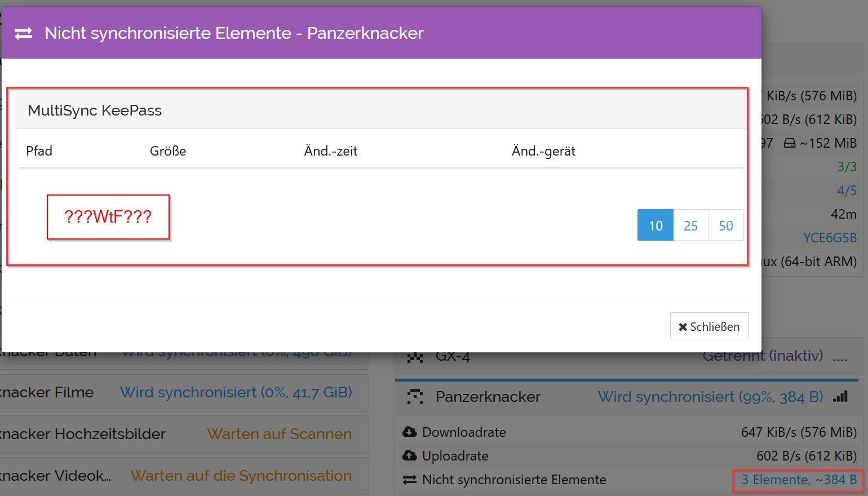The image size is (868, 496).
Task: Set page size to 50 entries
Action: tap(725, 225)
